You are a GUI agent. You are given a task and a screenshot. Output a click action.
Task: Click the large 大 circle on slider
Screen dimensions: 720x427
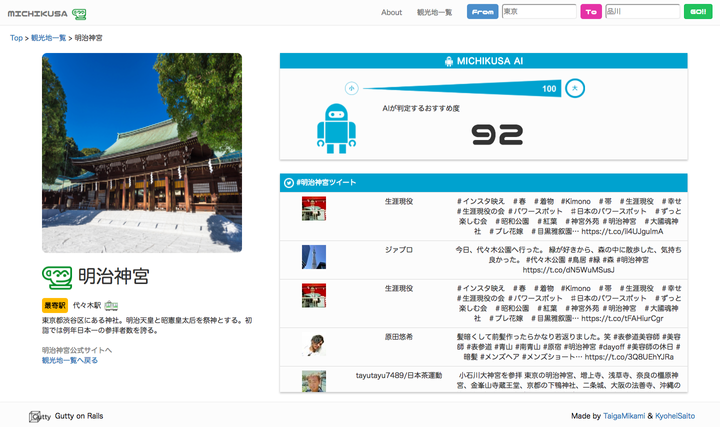tap(574, 88)
